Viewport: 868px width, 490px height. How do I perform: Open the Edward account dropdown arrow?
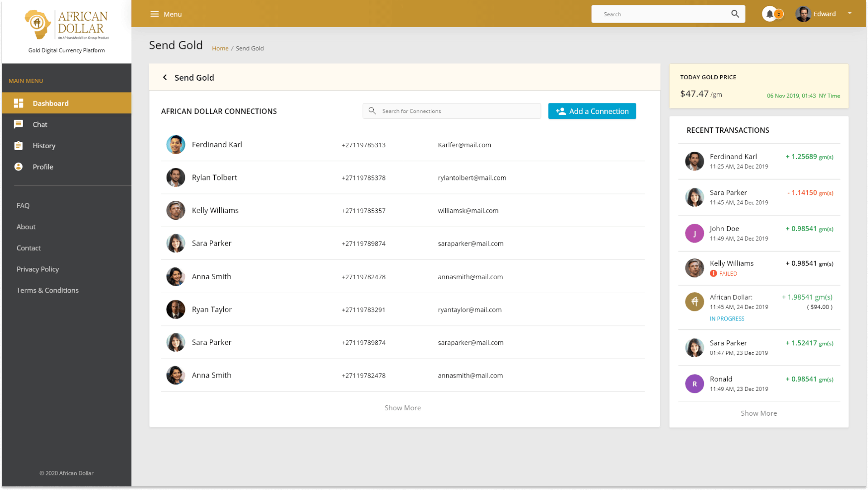[x=849, y=14]
